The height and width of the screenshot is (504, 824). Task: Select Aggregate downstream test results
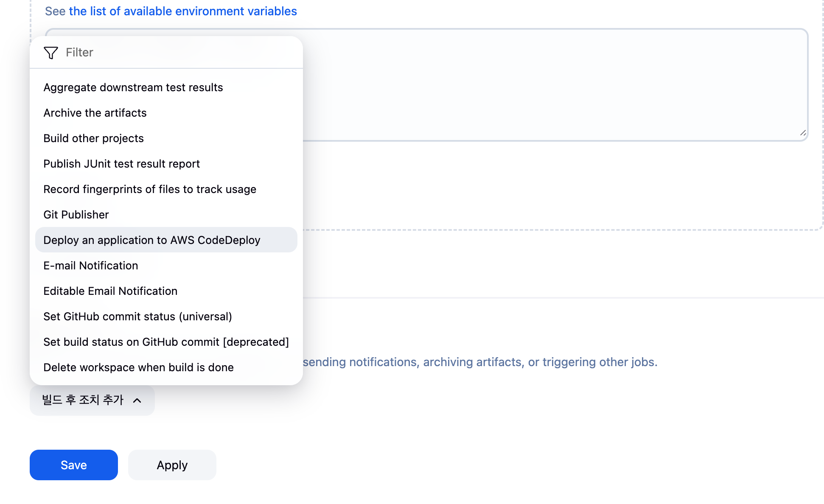coord(133,87)
